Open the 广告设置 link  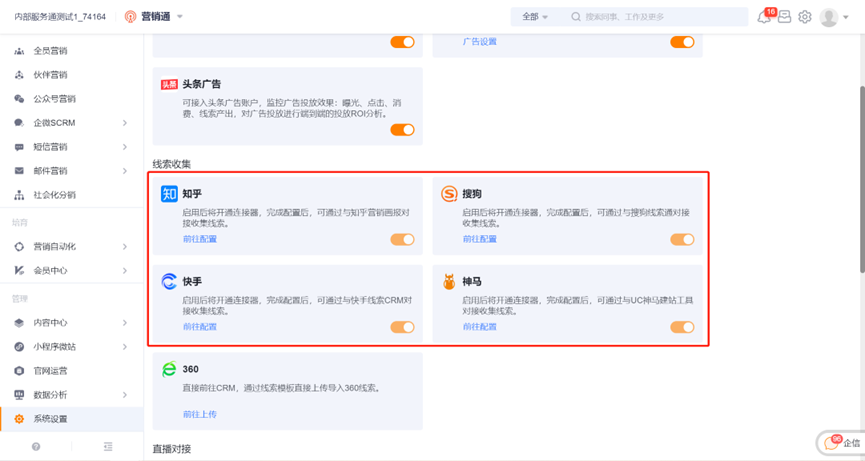pos(479,41)
